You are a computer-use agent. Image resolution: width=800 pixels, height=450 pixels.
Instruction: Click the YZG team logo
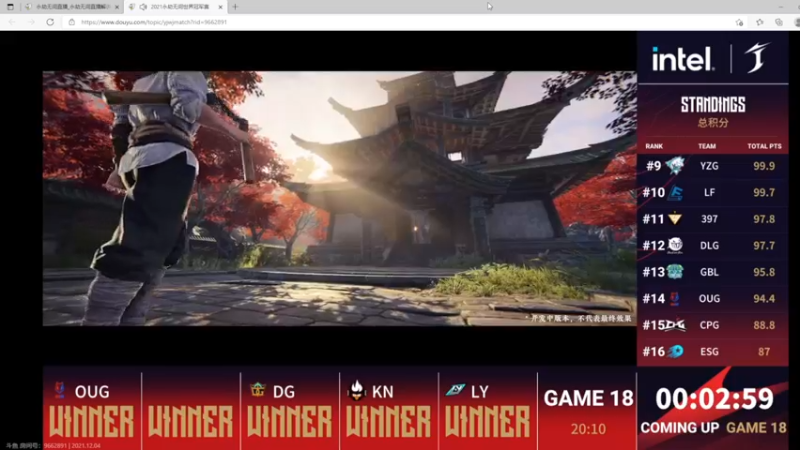coord(675,165)
